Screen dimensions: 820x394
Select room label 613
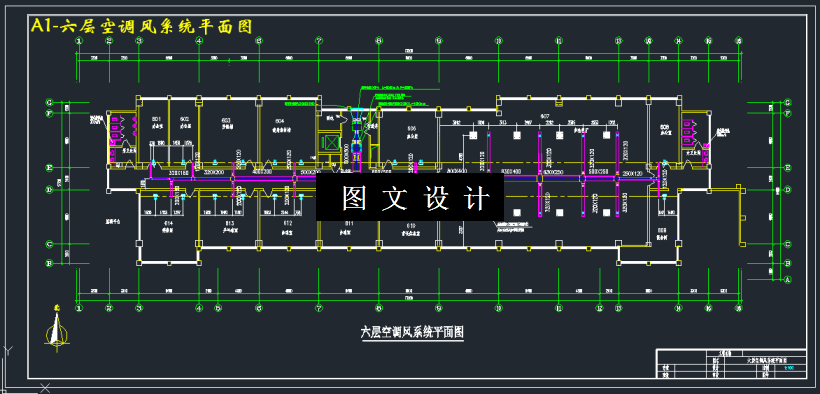(x=229, y=223)
